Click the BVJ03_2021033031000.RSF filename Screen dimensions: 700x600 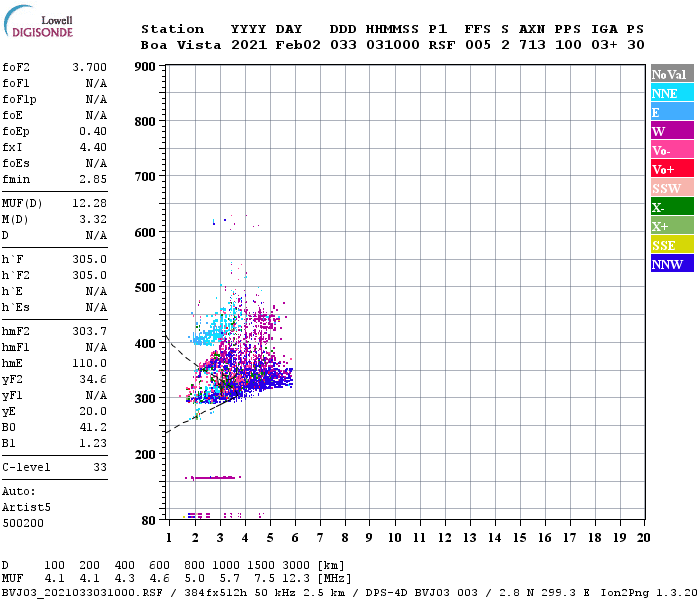(x=82, y=593)
